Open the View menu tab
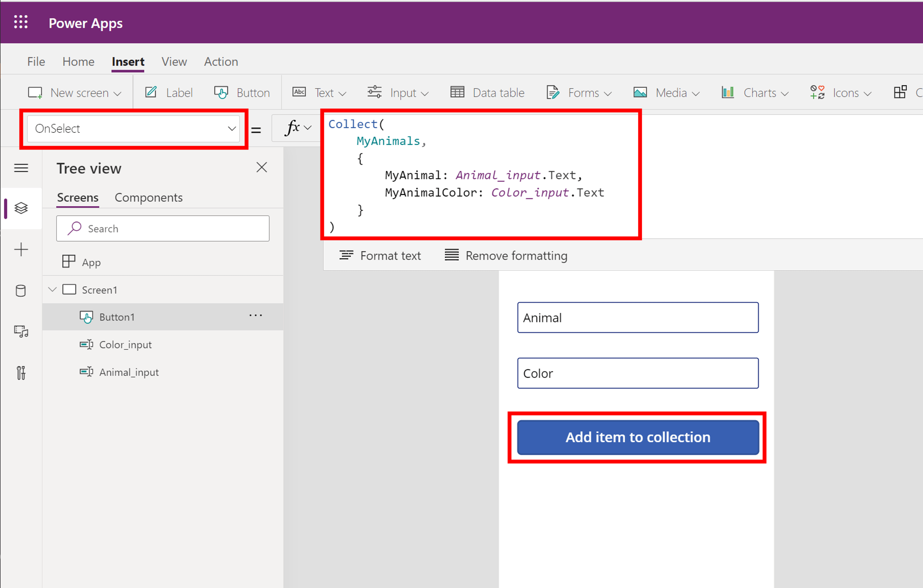The height and width of the screenshot is (588, 923). tap(174, 62)
